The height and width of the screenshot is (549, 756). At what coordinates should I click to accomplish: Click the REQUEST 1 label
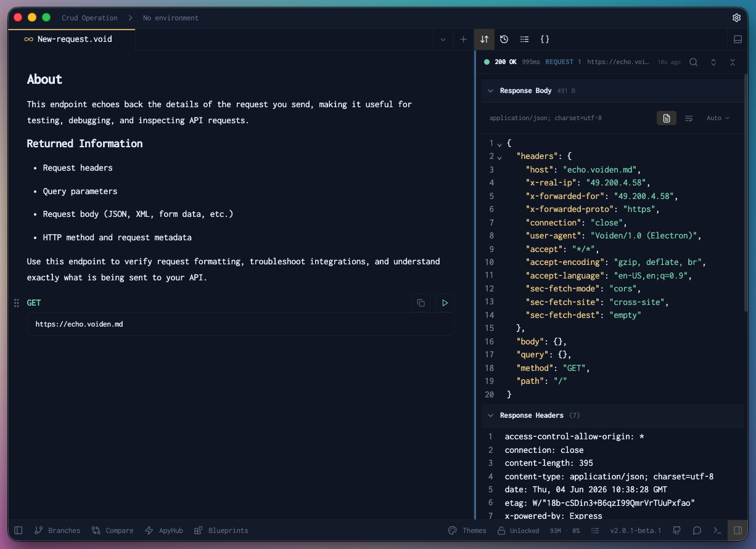[x=563, y=62]
